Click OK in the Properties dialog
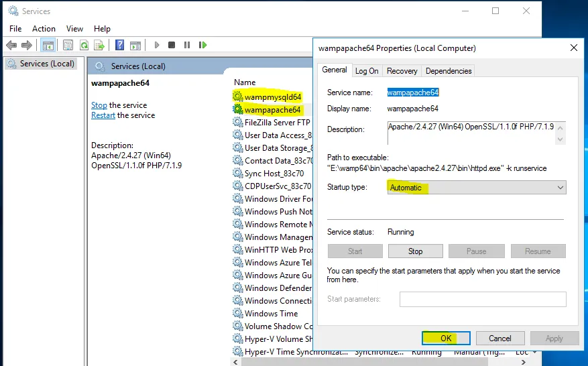 click(446, 339)
